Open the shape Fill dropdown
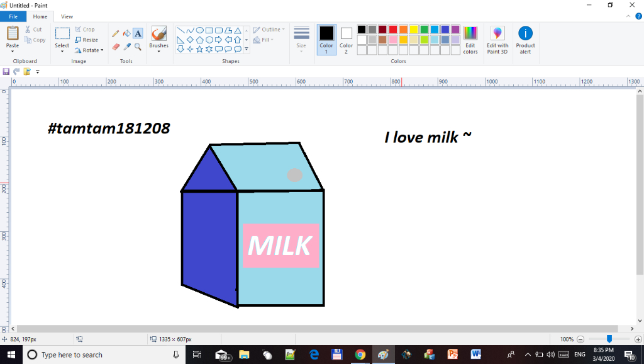The image size is (644, 364). [x=264, y=40]
